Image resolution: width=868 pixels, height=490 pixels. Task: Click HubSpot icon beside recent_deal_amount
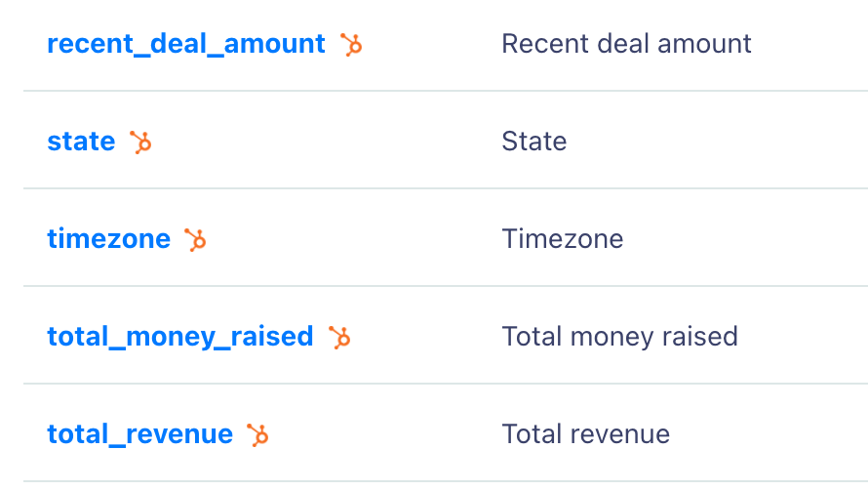[x=351, y=45]
